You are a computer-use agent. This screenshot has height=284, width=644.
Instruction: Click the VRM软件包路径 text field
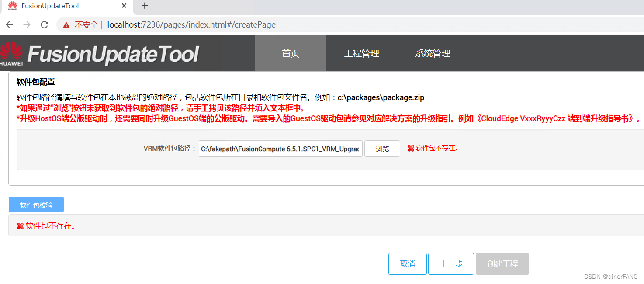click(x=280, y=149)
